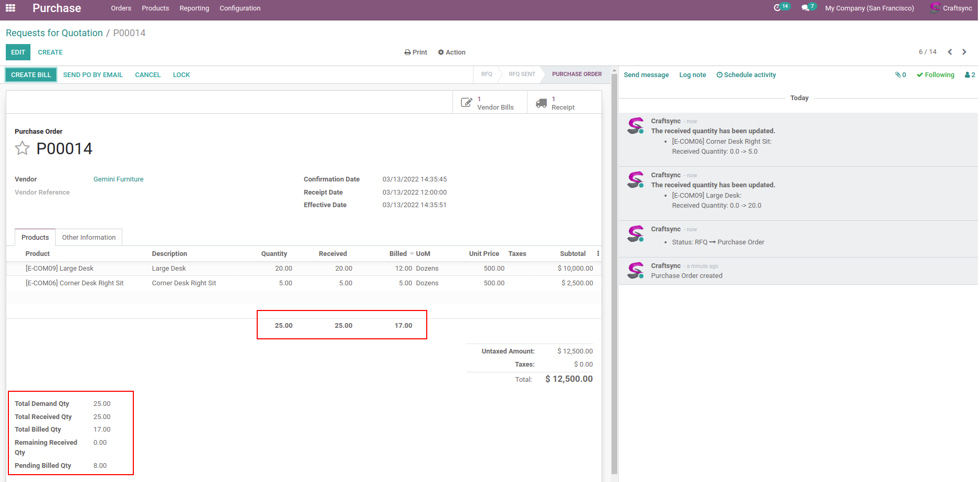Click the Create Bill button

31,75
